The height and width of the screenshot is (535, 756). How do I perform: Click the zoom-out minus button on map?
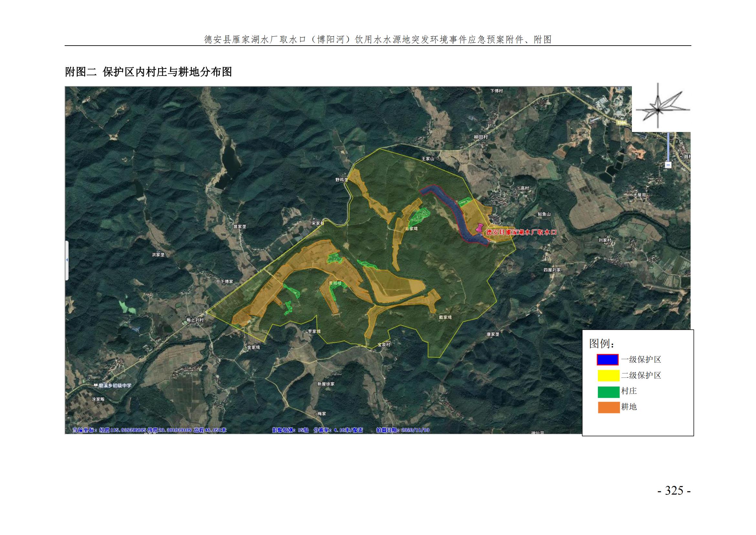click(668, 164)
